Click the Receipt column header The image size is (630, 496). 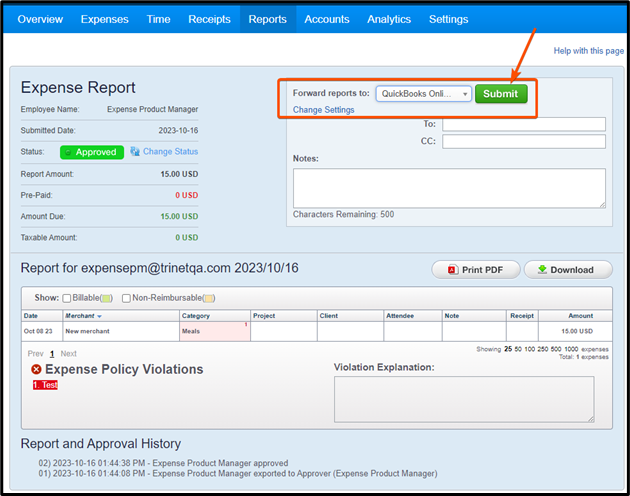(522, 316)
